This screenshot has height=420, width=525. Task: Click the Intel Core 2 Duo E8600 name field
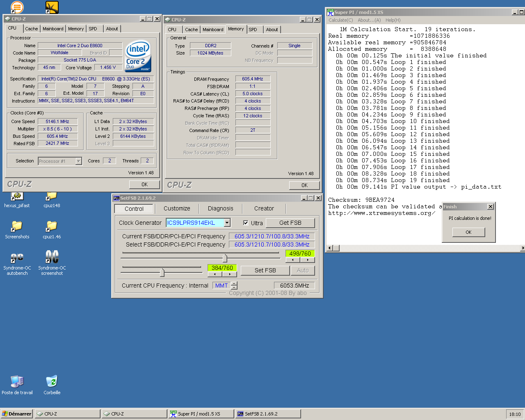point(80,46)
